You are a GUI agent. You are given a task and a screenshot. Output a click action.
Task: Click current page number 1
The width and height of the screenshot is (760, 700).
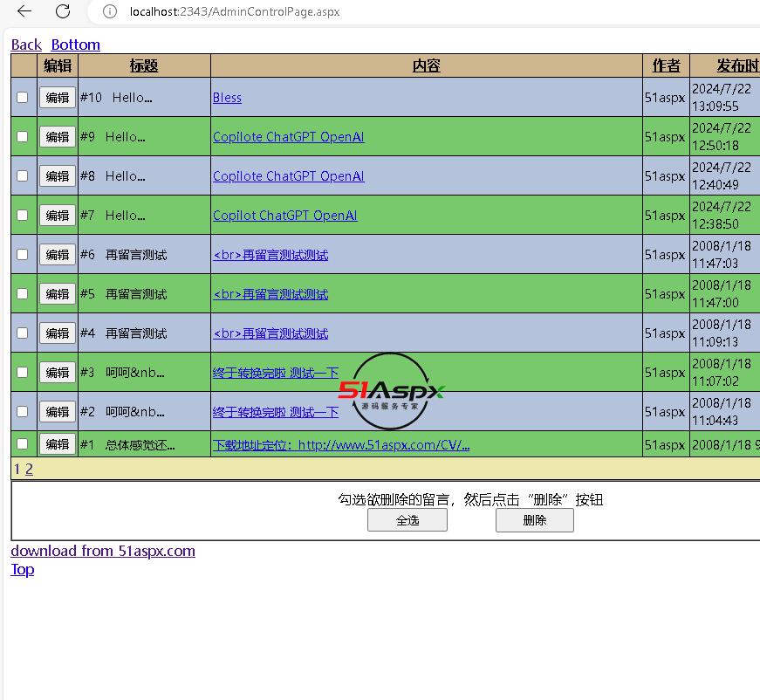tap(17, 469)
